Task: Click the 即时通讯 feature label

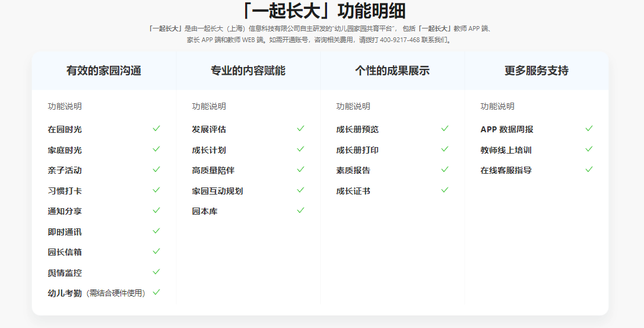Action: tap(65, 232)
